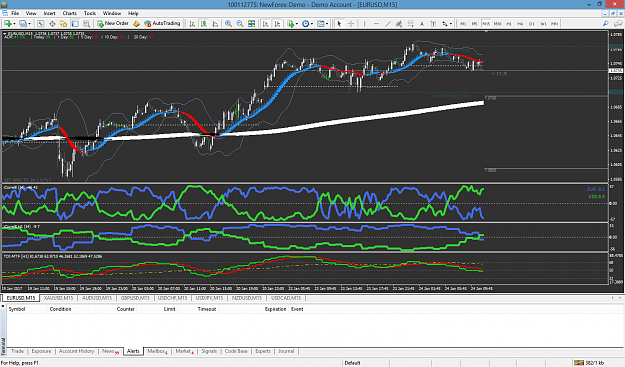Select the Text Label tool
625x367 pixels.
coord(433,24)
